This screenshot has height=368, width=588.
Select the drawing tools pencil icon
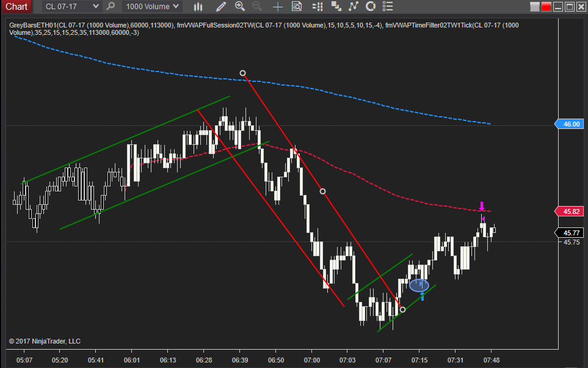point(221,6)
